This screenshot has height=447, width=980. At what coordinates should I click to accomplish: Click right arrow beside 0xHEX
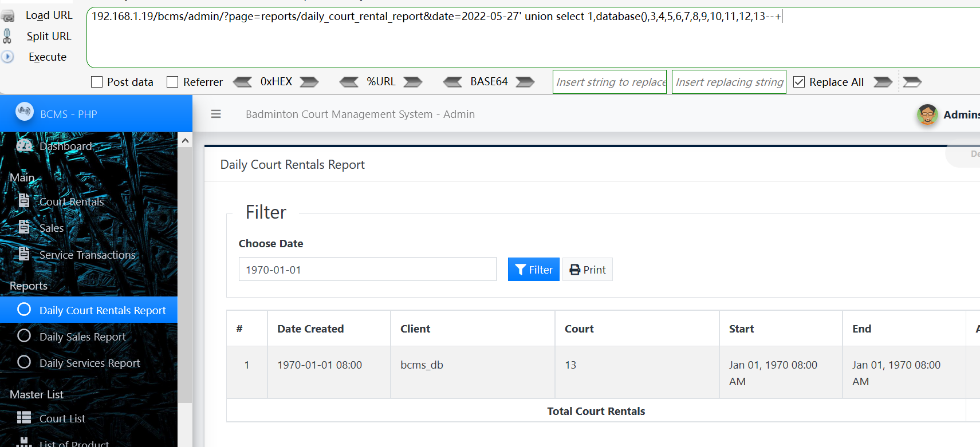click(309, 82)
